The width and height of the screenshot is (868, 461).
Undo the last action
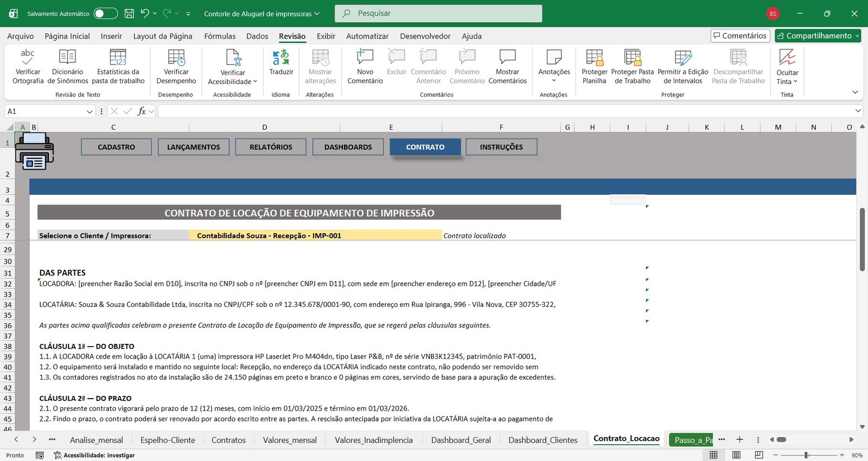point(145,14)
